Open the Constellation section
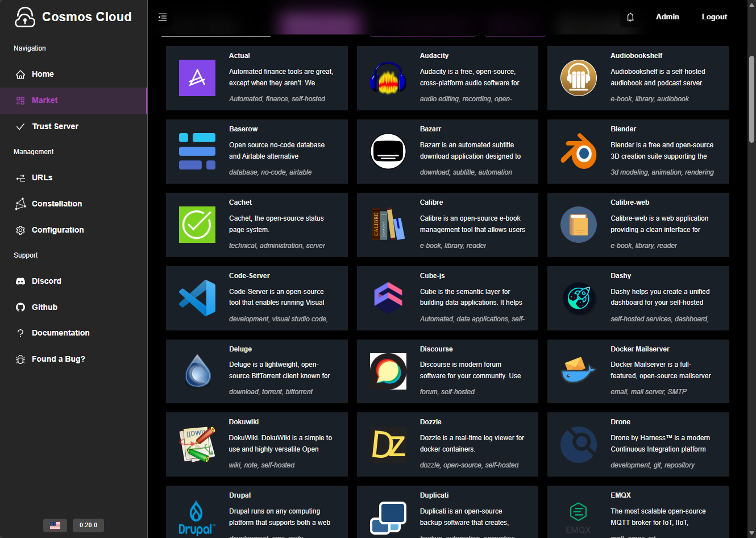Viewport: 756px width, 538px height. (73, 204)
